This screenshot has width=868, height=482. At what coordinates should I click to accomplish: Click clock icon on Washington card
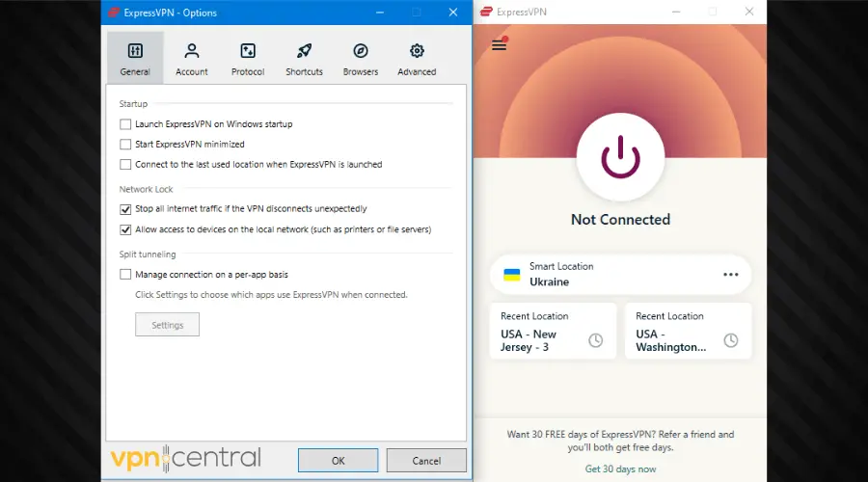tap(731, 340)
